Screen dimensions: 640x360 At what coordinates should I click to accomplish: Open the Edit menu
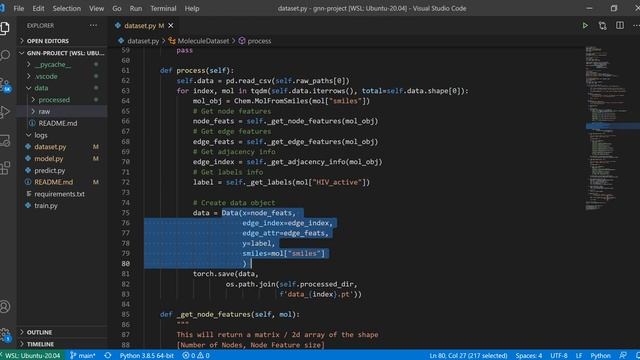click(38, 8)
